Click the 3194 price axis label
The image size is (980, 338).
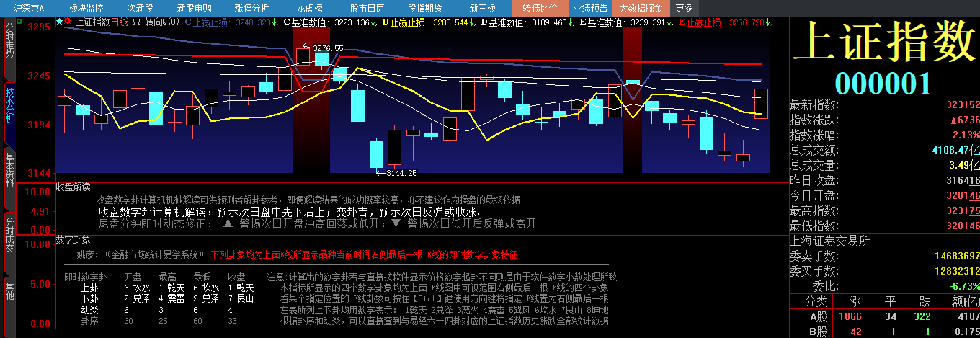[x=39, y=125]
